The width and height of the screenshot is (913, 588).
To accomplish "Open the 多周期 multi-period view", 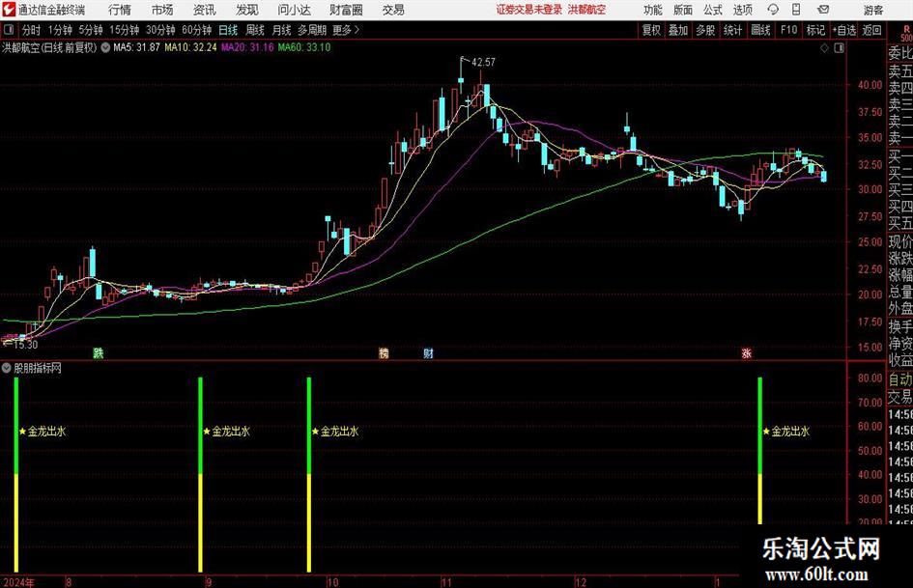I will (x=311, y=30).
